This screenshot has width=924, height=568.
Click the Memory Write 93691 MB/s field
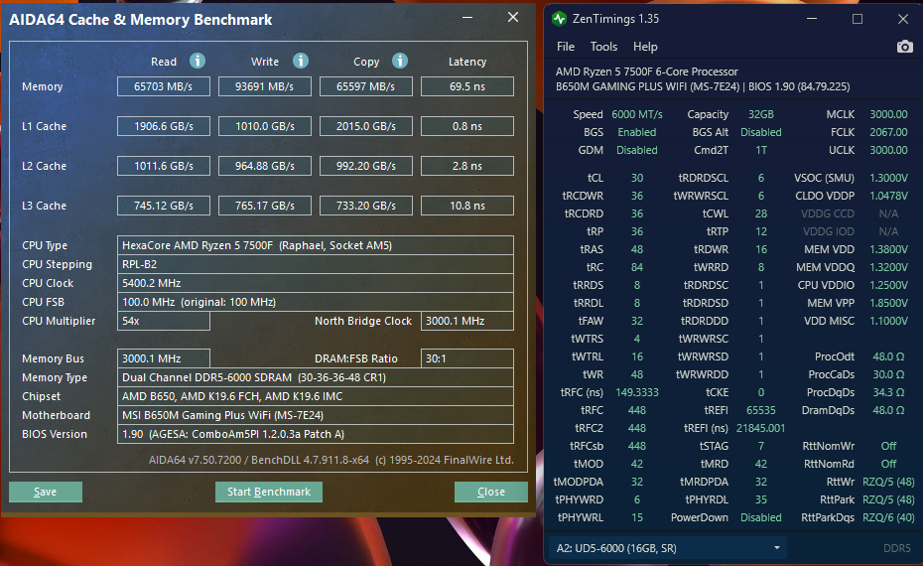265,86
